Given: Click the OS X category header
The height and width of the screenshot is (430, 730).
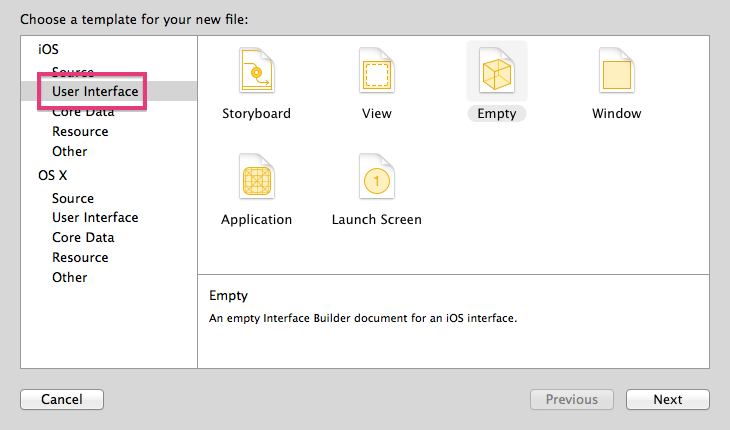Looking at the screenshot, I should [53, 175].
